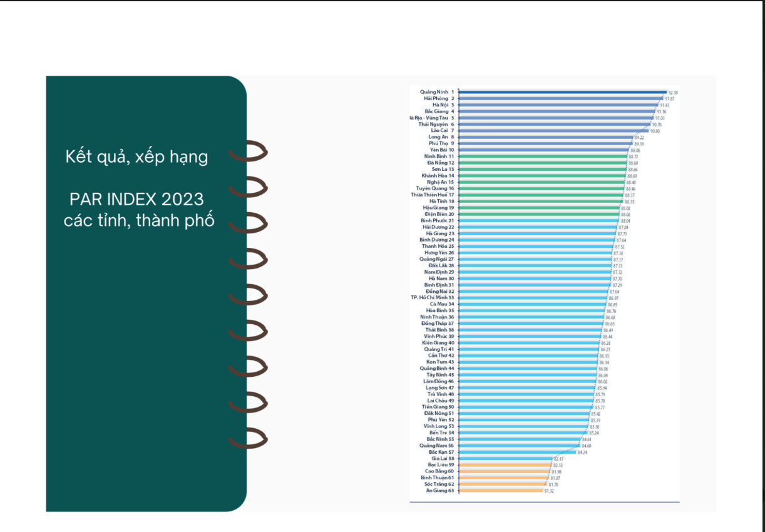
Task: Click the Hà Nội 3 label
Action: [443, 105]
